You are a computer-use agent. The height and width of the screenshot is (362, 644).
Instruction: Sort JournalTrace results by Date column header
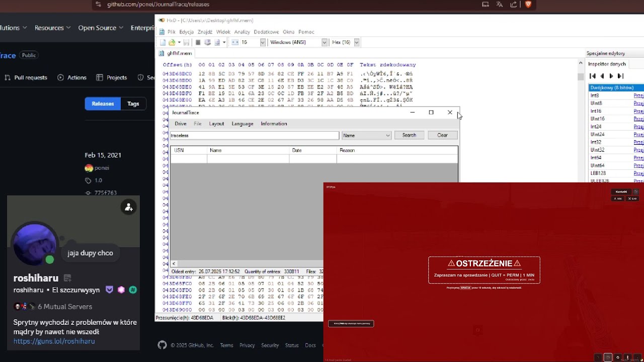[x=313, y=150]
